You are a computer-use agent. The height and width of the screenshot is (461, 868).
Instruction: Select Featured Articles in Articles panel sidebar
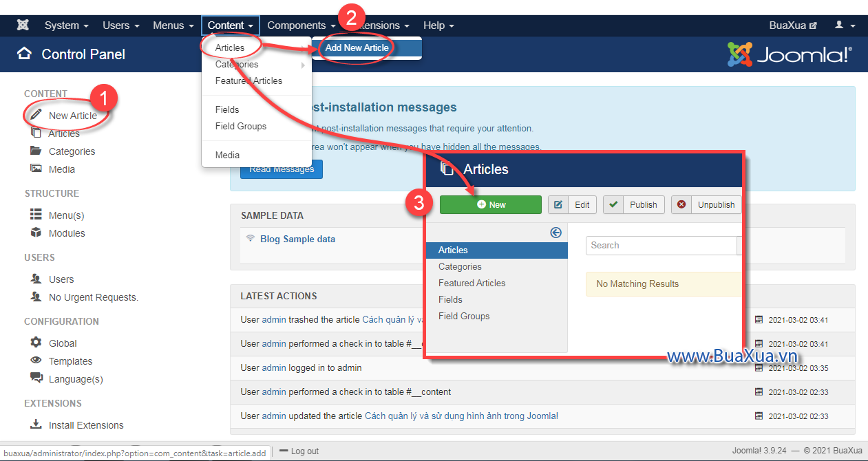472,283
